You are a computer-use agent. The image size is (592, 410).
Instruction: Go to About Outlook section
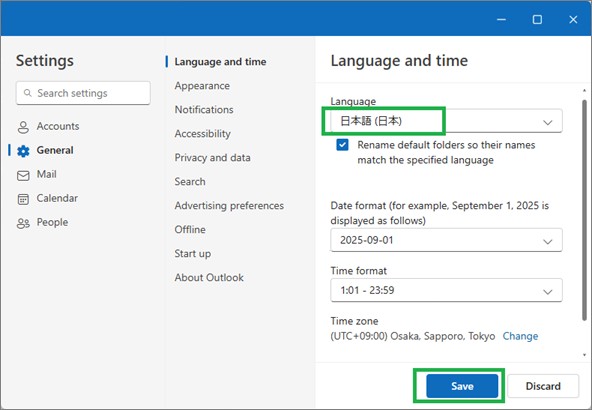pyautogui.click(x=209, y=277)
